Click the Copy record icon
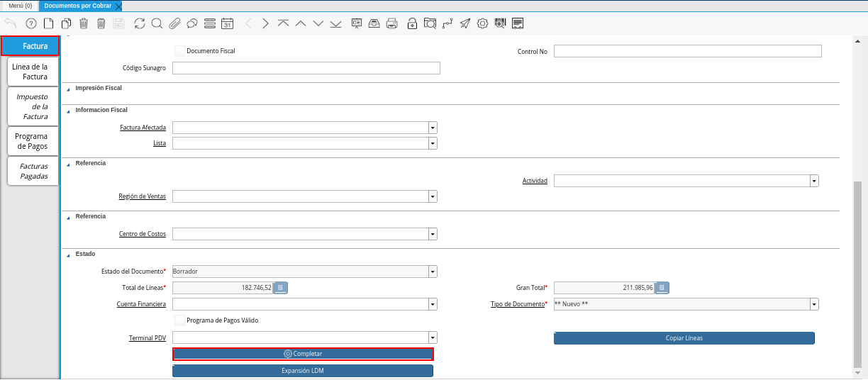The image size is (868, 380). 66,23
